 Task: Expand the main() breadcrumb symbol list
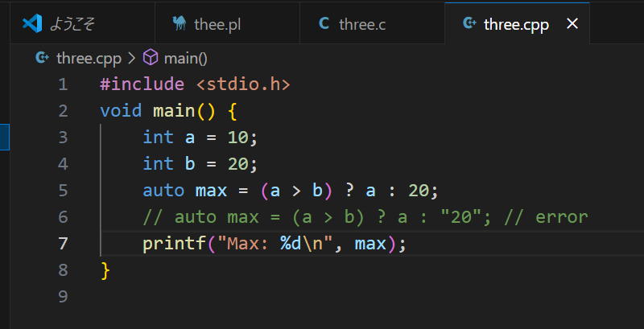pyautogui.click(x=186, y=57)
